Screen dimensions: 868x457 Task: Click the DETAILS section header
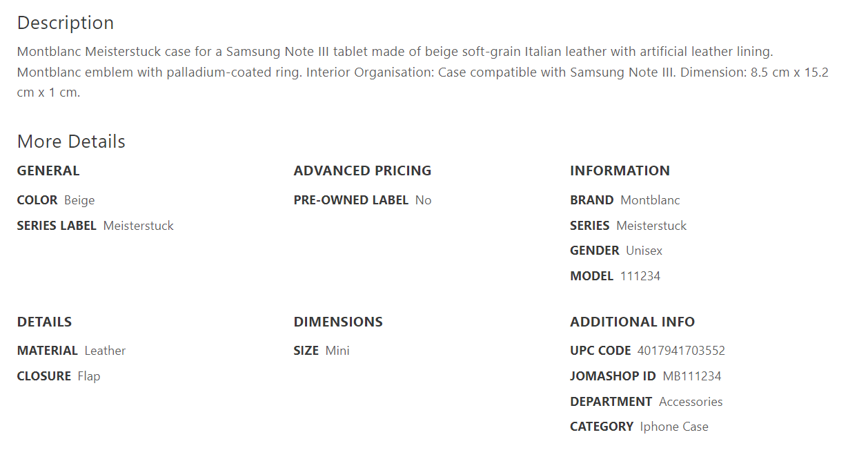[x=44, y=322]
